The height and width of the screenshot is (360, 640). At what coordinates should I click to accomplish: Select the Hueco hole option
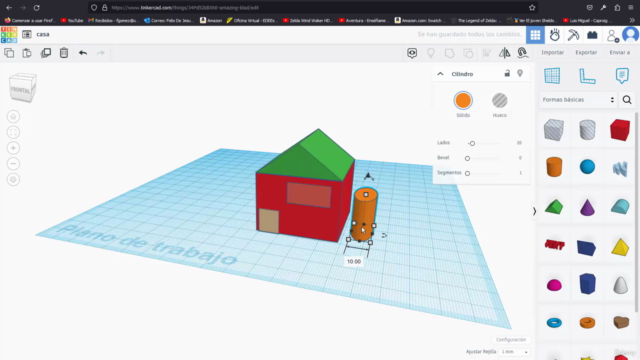click(499, 100)
